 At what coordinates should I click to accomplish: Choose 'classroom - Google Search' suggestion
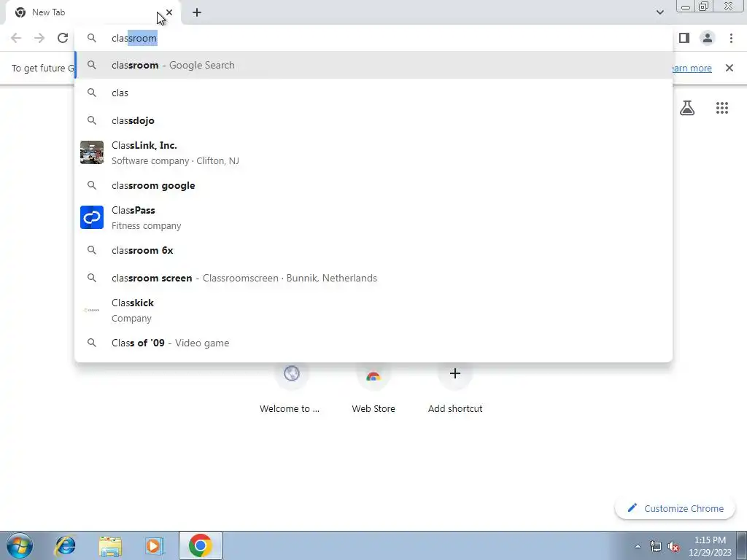pos(373,65)
